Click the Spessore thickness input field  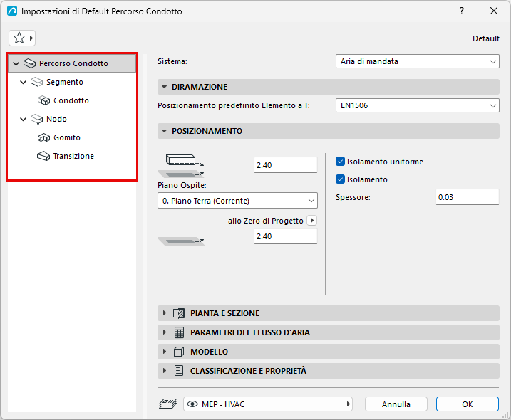[468, 197]
